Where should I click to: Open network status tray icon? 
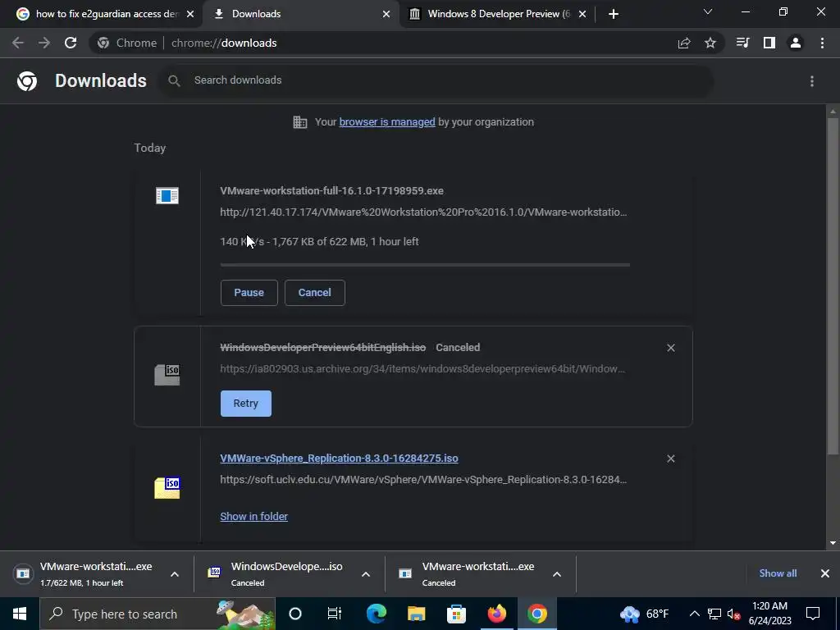714,614
